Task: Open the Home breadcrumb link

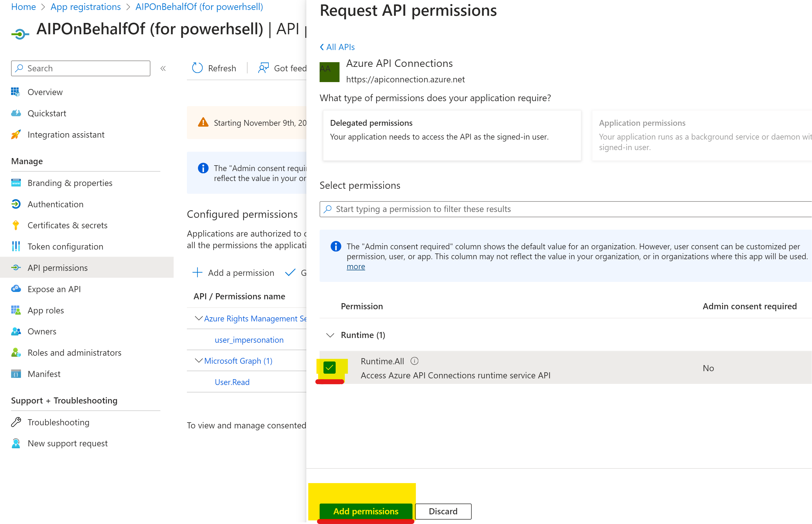Action: (24, 7)
